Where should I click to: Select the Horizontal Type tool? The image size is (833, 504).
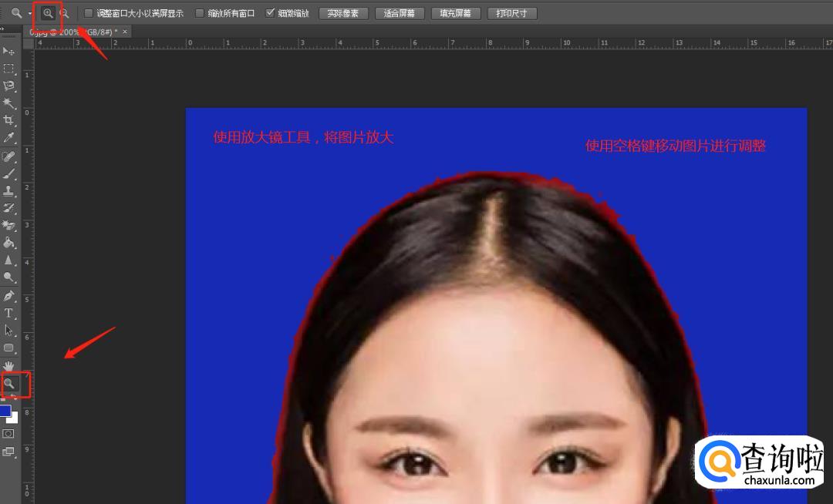(x=9, y=313)
